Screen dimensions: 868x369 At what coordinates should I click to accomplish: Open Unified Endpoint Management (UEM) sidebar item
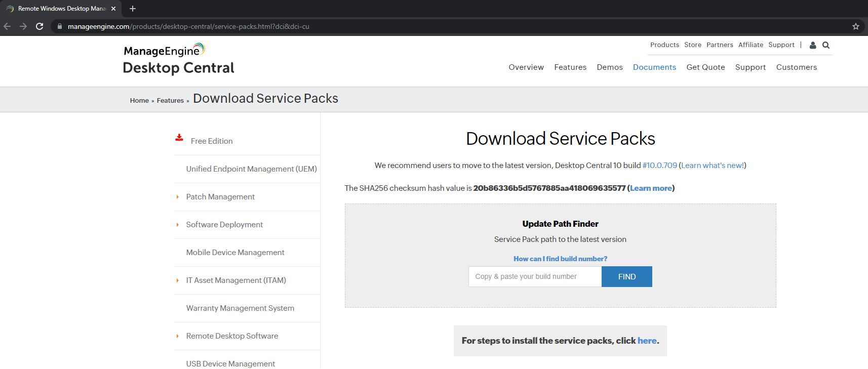click(251, 169)
